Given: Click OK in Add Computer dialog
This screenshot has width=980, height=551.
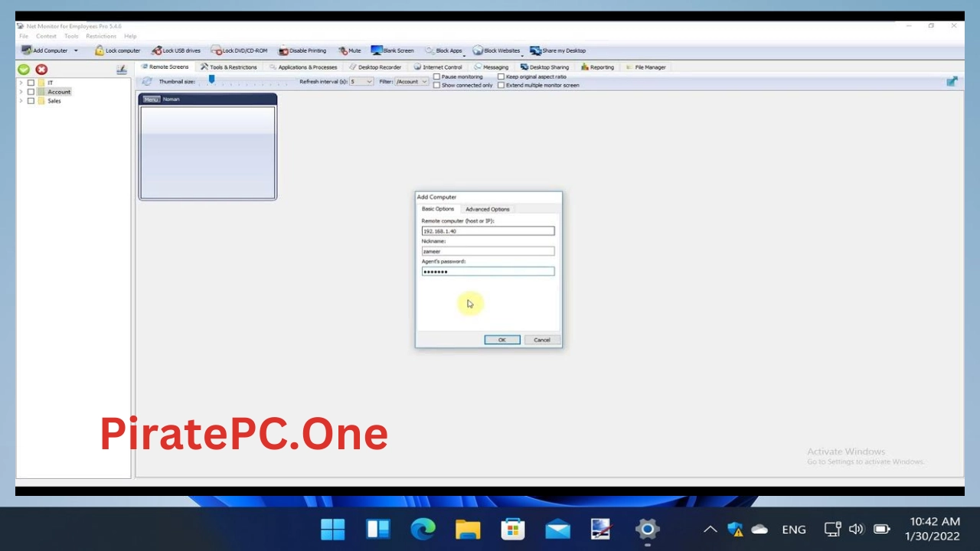Looking at the screenshot, I should (502, 340).
